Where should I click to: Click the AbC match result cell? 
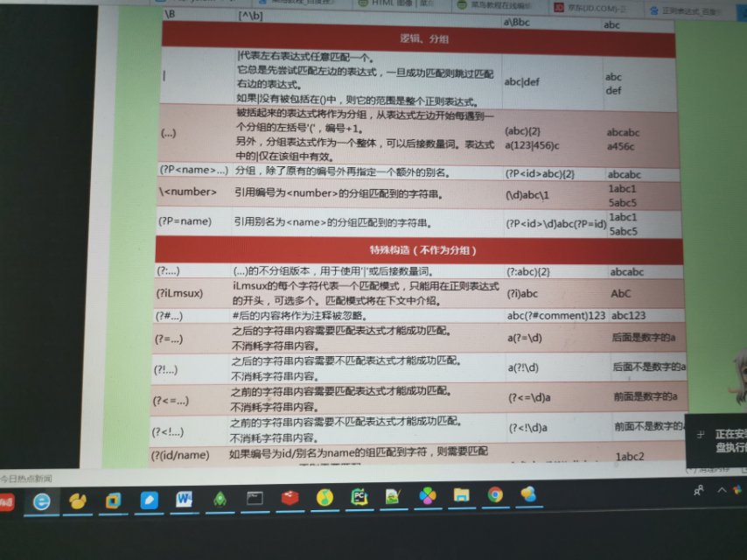(621, 294)
